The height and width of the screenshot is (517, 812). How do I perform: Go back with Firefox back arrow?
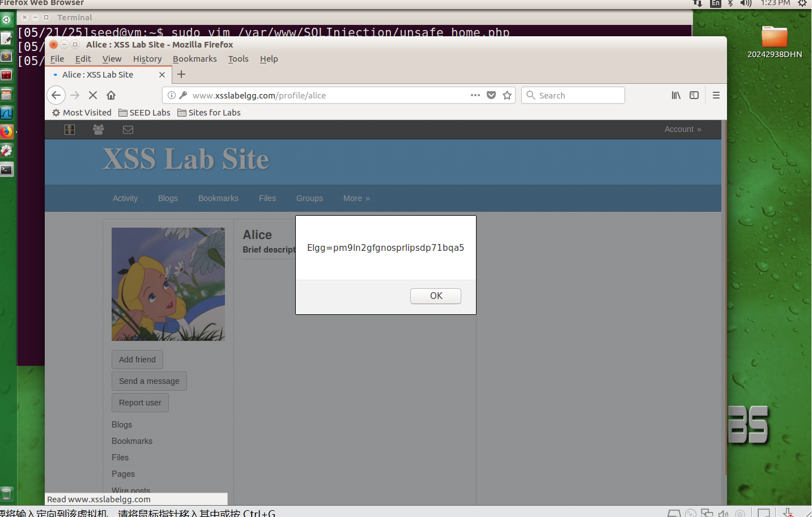click(56, 95)
